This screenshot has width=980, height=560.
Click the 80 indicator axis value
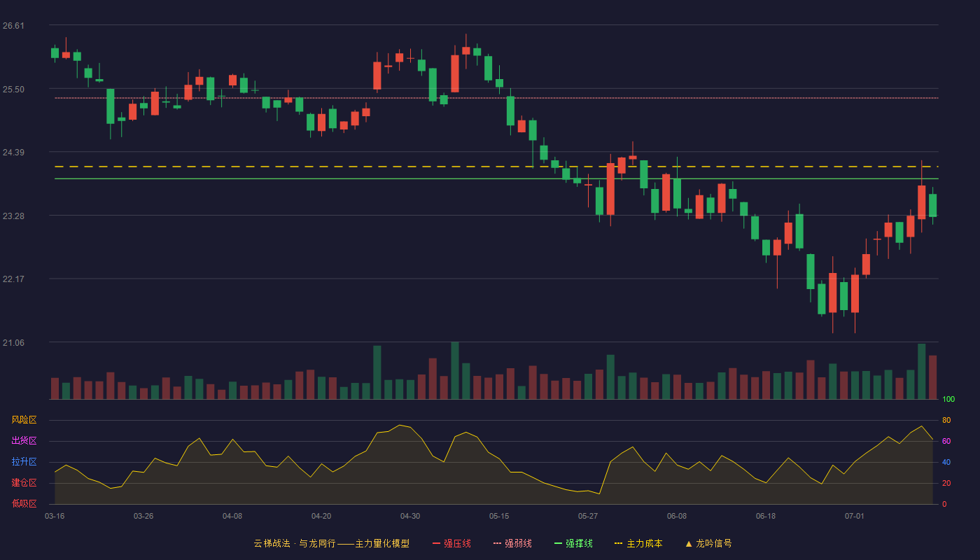(x=946, y=420)
